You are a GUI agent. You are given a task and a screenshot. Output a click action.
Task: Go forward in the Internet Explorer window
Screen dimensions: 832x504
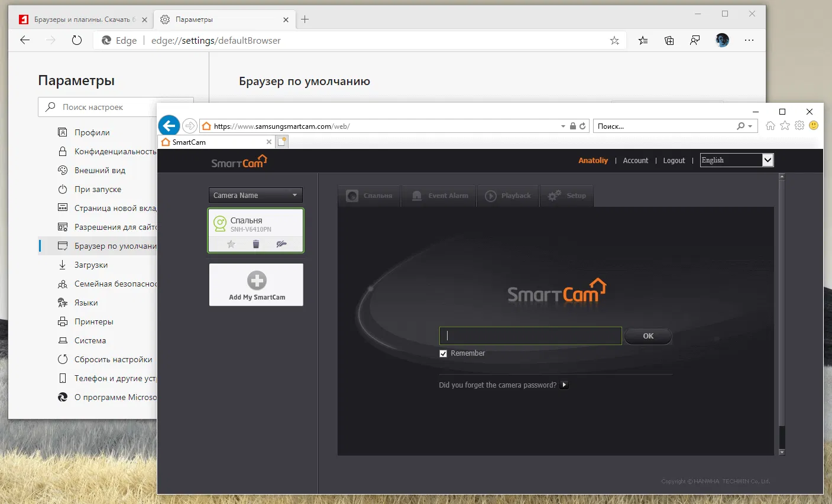(x=190, y=126)
